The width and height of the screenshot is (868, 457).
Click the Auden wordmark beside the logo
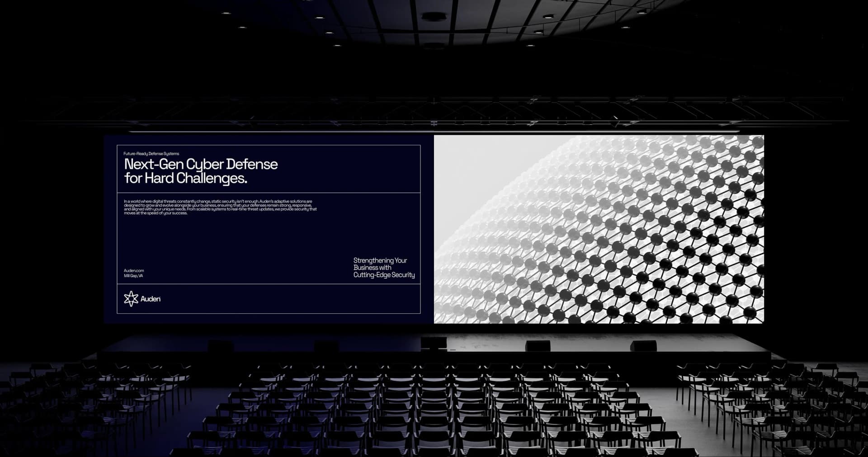[151, 299]
